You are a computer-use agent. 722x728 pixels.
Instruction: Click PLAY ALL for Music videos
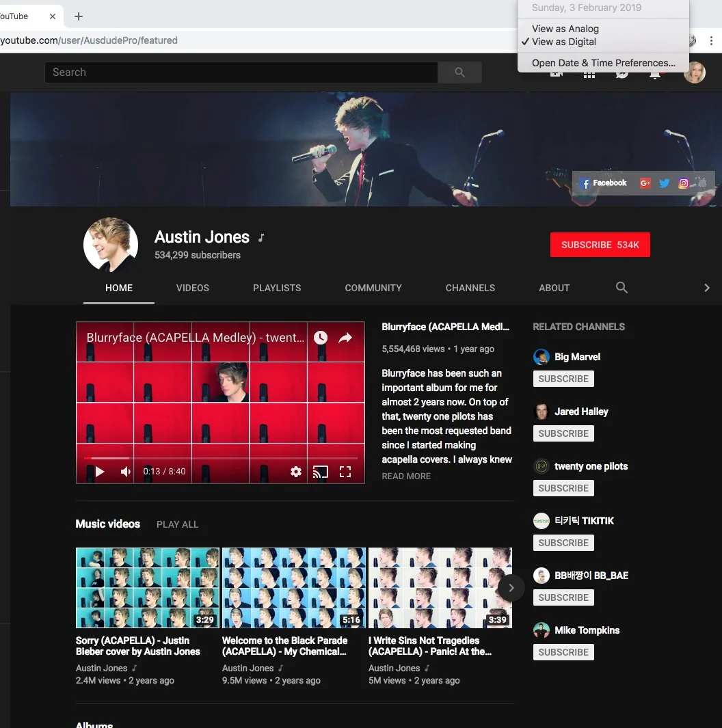tap(177, 524)
